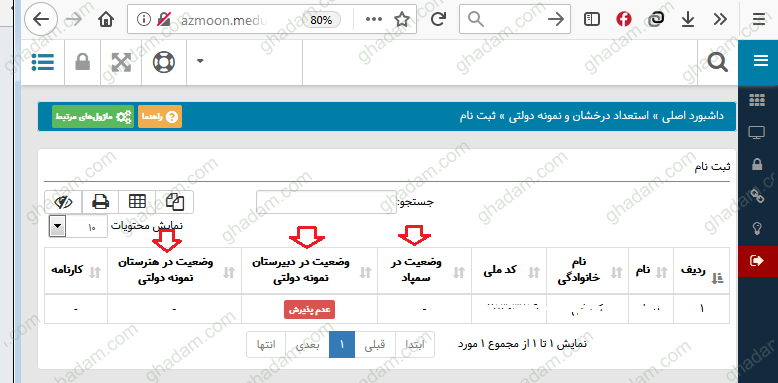Click the red 'عدم پذیرش' status badge

point(310,309)
